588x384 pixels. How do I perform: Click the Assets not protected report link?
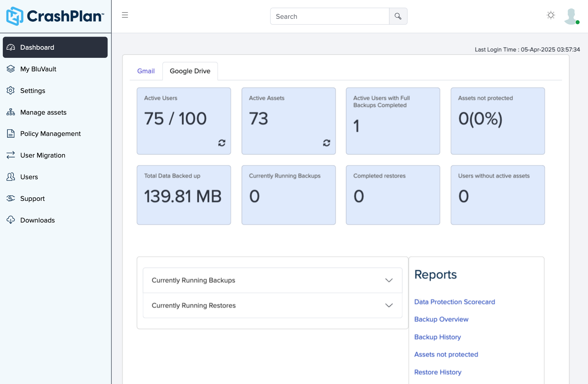[x=446, y=354]
